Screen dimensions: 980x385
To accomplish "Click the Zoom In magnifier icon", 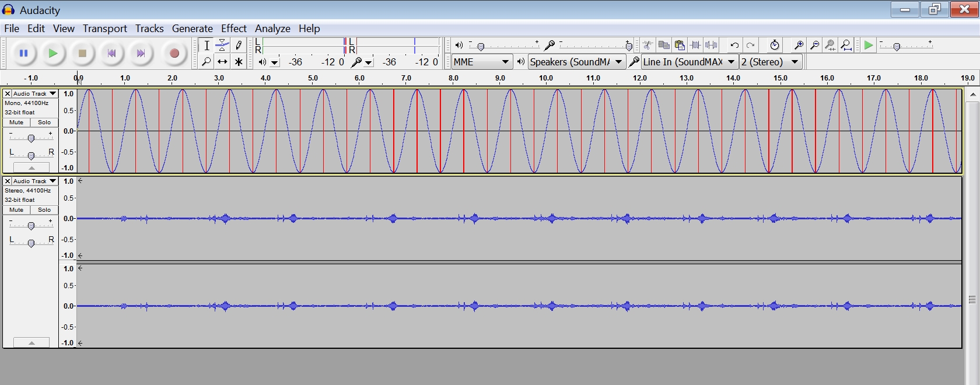I will click(799, 45).
